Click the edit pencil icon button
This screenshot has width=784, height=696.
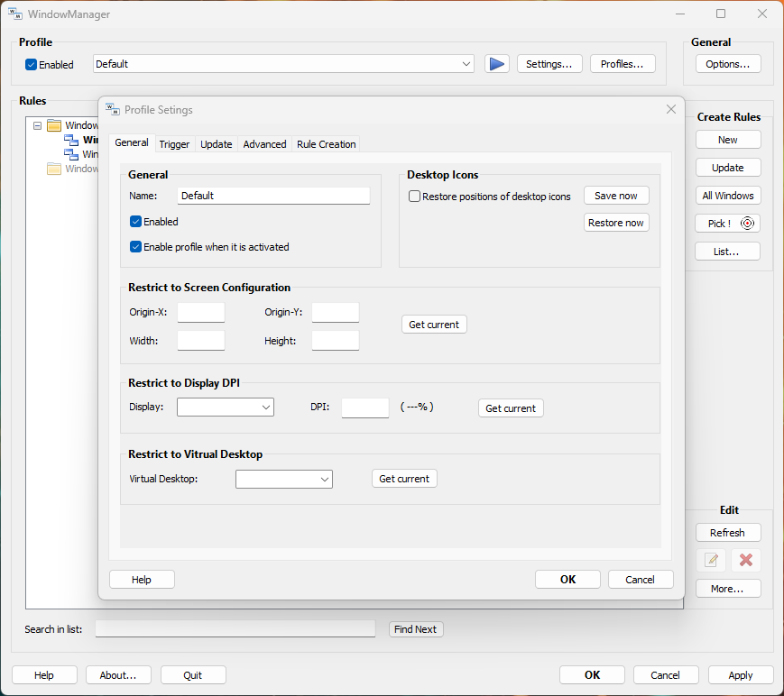click(x=711, y=560)
